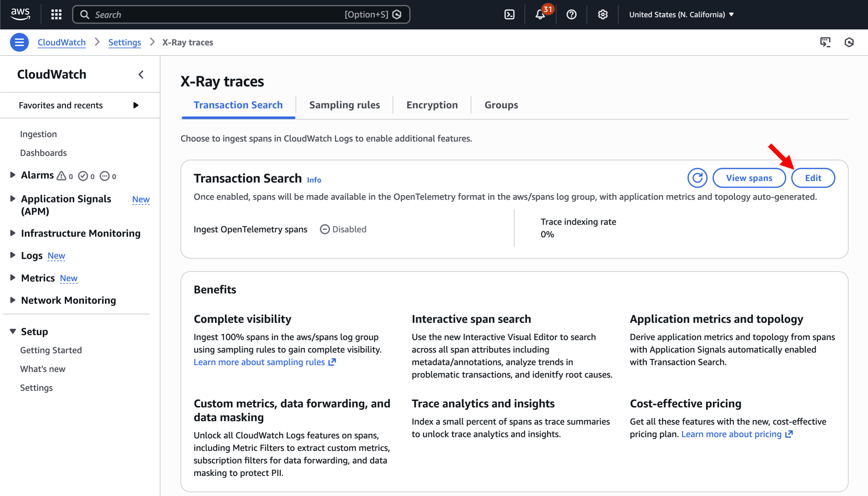Click in the top Search field

click(x=218, y=14)
